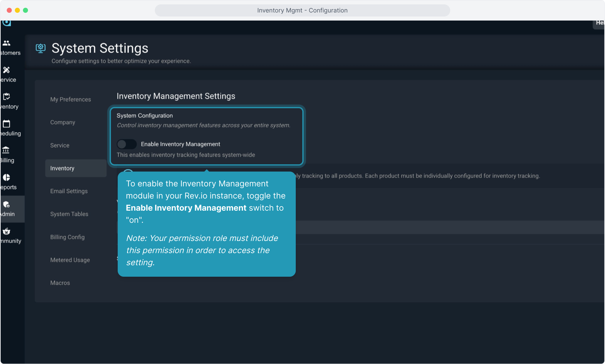605x364 pixels.
Task: Select the Service settings tab
Action: tap(60, 145)
